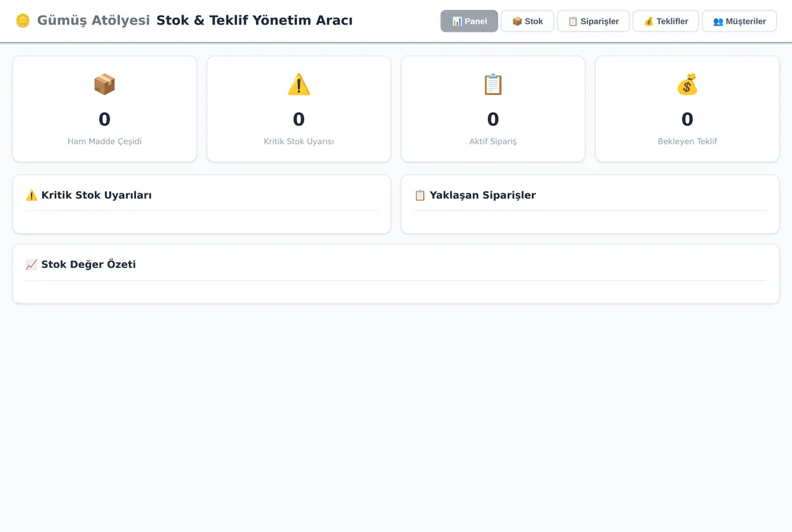Go to the Siparişler tab
Image resolution: width=792 pixels, height=532 pixels.
coord(593,21)
